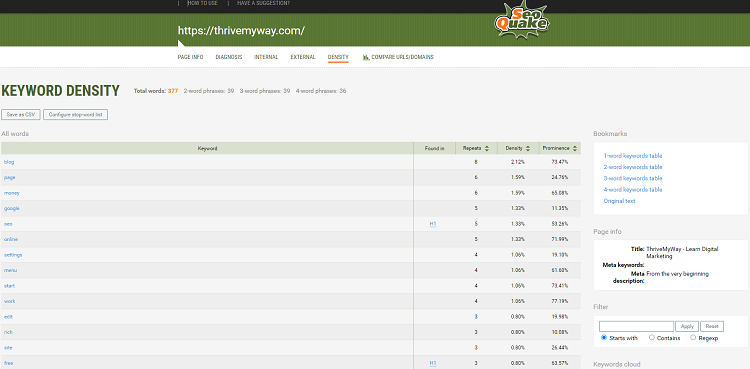The height and width of the screenshot is (369, 750).
Task: Open Compare URLs/Domains tab
Action: (x=402, y=57)
